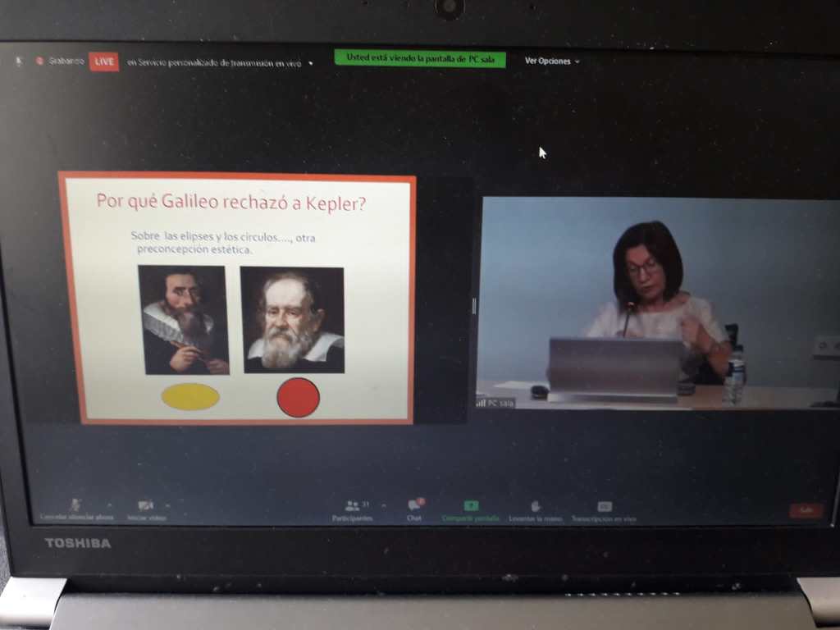The width and height of the screenshot is (840, 630).
Task: Expand audio options arrow beside microphone
Action: 109,505
